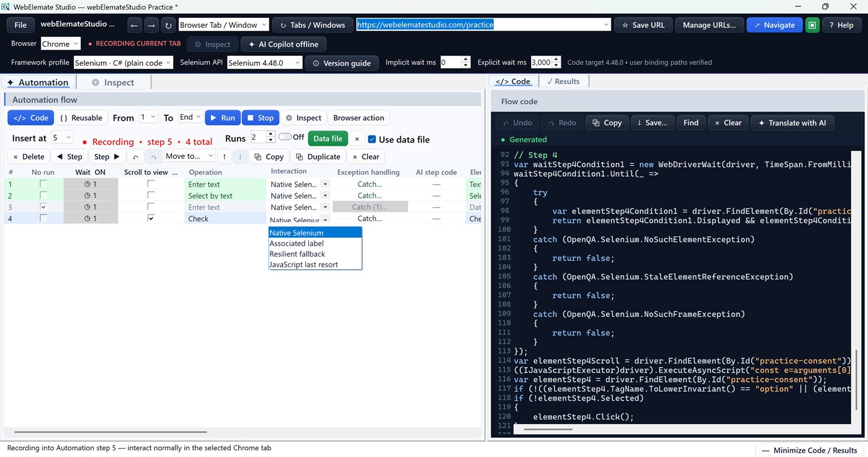
Task: Choose Associated label in interaction list
Action: (x=315, y=243)
